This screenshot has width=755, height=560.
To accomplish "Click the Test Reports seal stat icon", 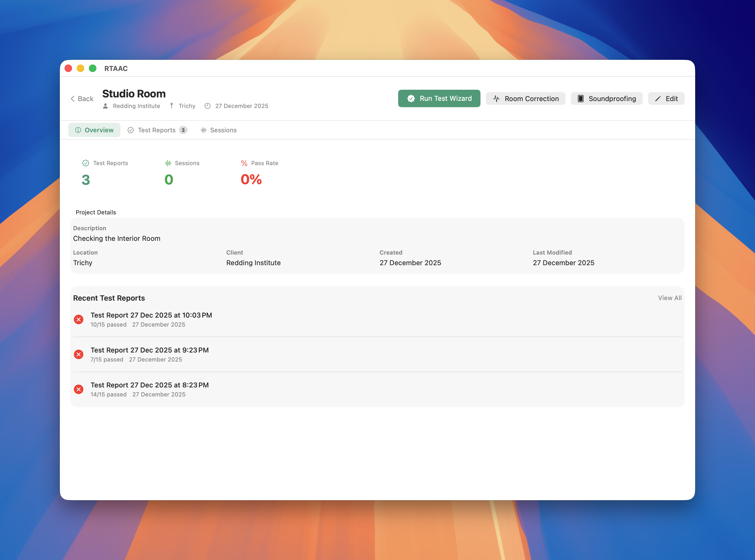I will tap(86, 163).
